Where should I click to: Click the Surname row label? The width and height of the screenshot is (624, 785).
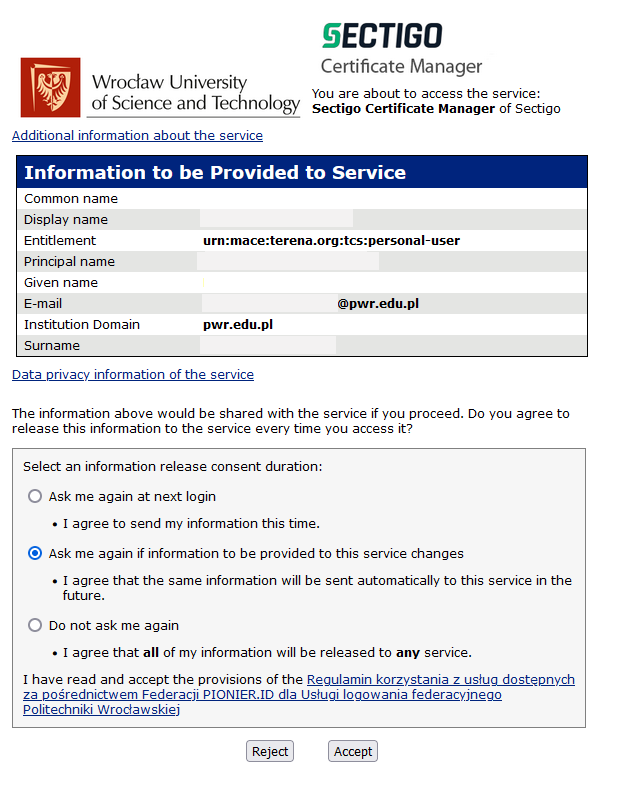pos(52,345)
